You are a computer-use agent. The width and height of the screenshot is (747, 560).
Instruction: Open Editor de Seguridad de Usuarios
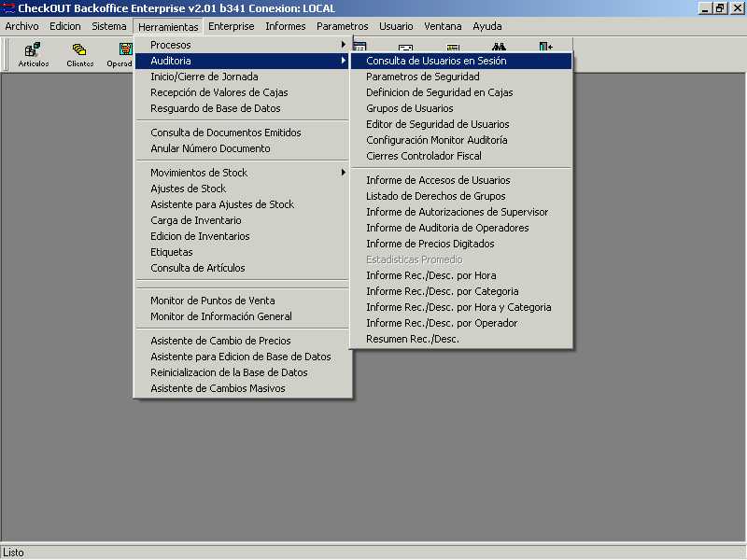[x=461, y=124]
